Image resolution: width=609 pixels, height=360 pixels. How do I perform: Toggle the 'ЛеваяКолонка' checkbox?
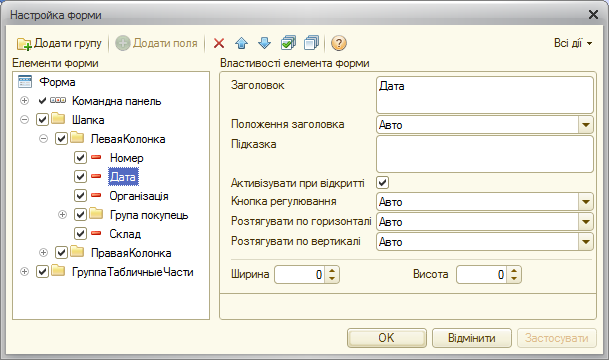coord(61,138)
